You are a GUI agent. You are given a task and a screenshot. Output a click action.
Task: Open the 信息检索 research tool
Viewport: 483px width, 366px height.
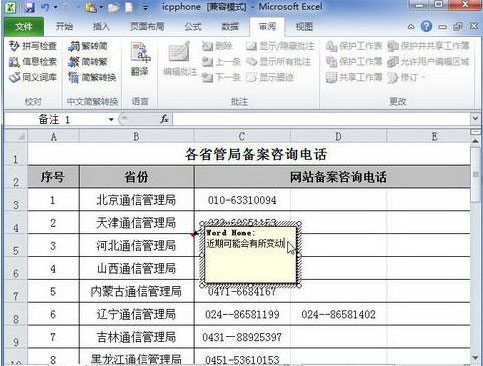pos(33,62)
